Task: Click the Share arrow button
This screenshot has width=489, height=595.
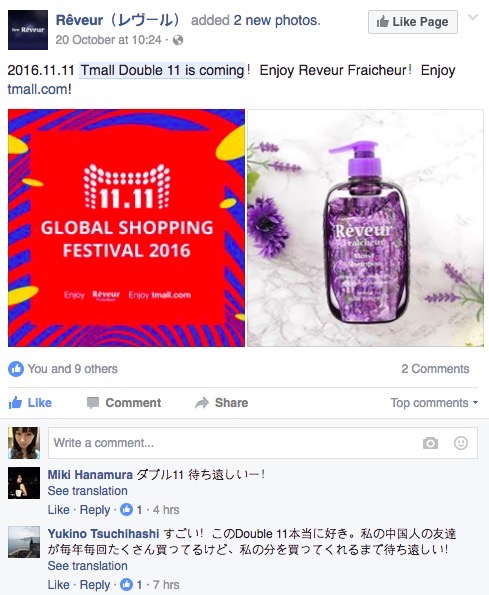Action: click(221, 403)
